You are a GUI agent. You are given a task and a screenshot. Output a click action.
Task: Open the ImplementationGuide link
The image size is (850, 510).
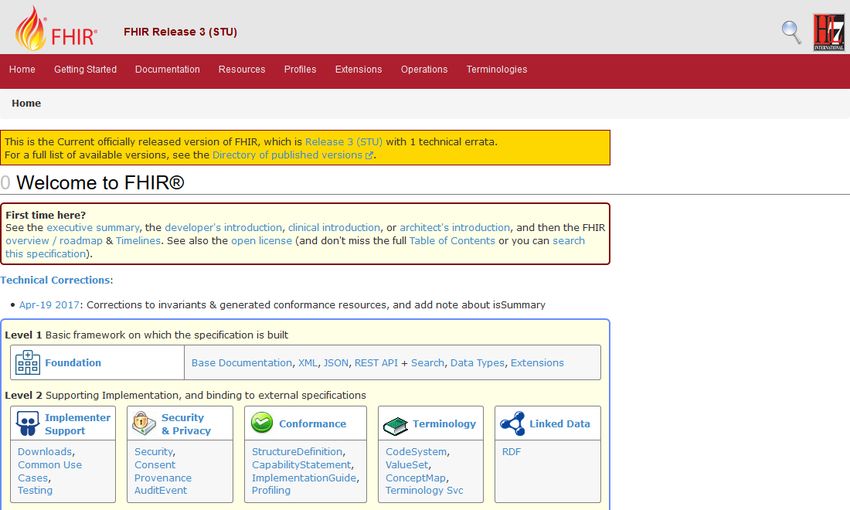tap(304, 477)
